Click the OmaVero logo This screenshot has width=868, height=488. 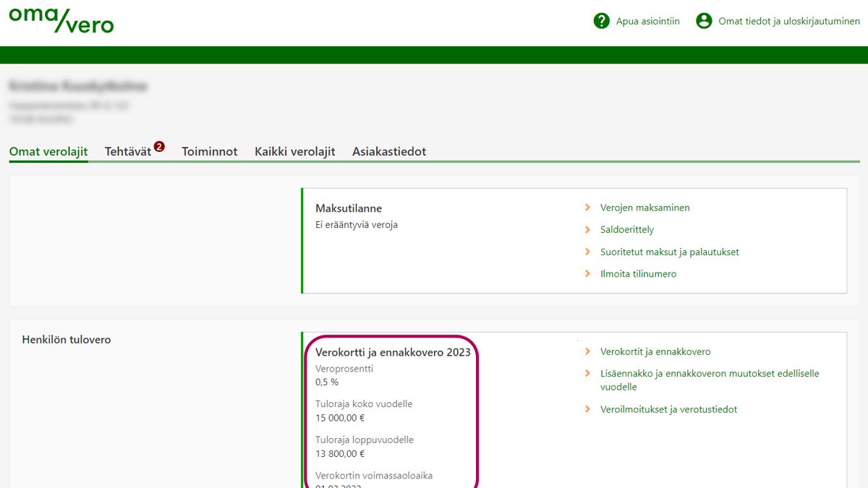(61, 20)
